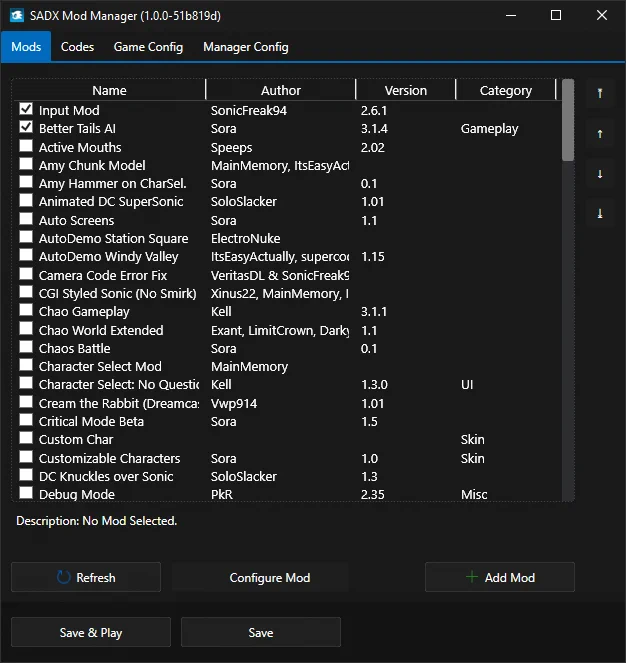Select the Customizable Characters row
The width and height of the screenshot is (626, 663).
coord(288,458)
